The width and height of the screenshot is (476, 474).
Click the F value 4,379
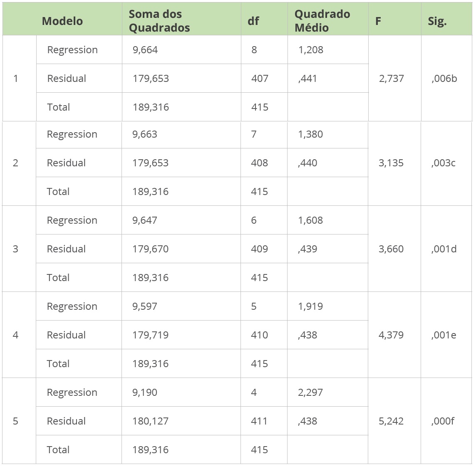391,335
